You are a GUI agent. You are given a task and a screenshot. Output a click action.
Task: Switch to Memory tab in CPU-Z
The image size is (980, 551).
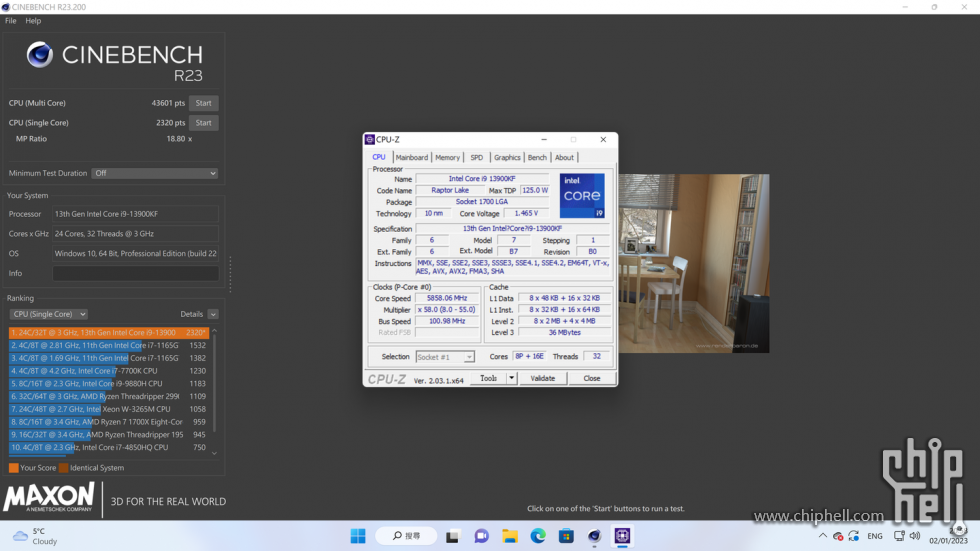point(448,157)
